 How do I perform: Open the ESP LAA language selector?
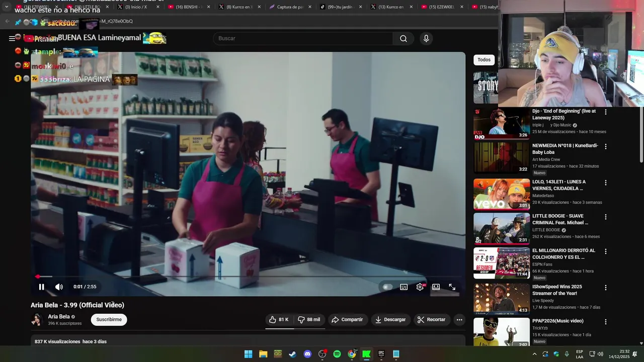click(x=580, y=354)
